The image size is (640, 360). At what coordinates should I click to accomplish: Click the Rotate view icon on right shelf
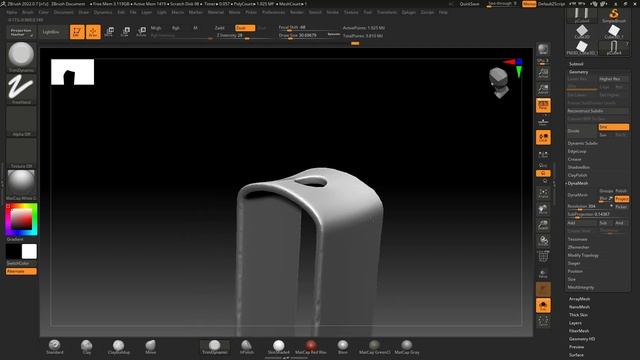click(543, 241)
